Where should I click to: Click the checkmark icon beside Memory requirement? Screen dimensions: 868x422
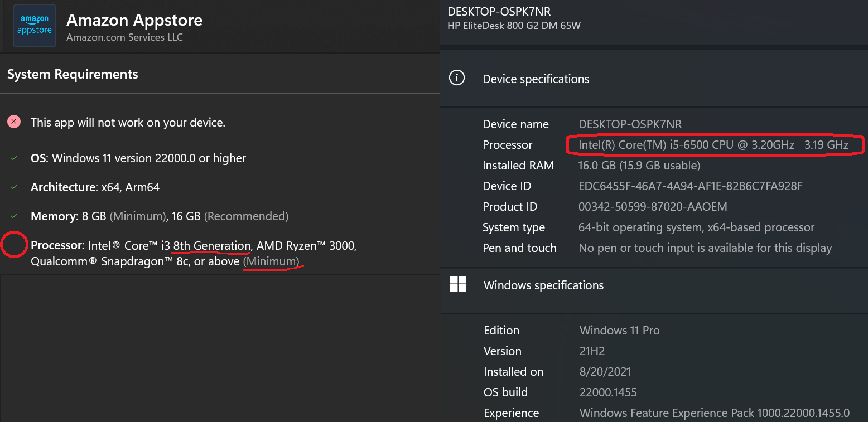click(x=14, y=216)
